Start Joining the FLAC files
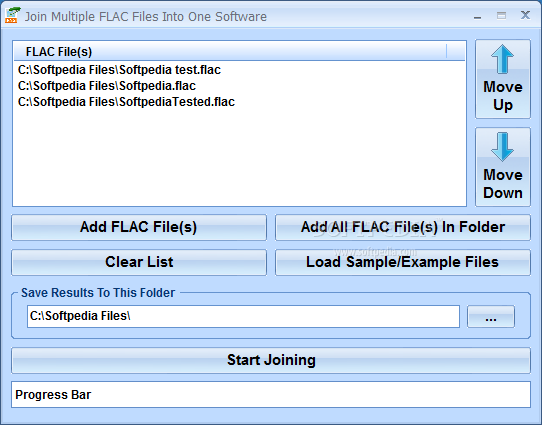Viewport: 542px width, 425px height. coord(271,360)
